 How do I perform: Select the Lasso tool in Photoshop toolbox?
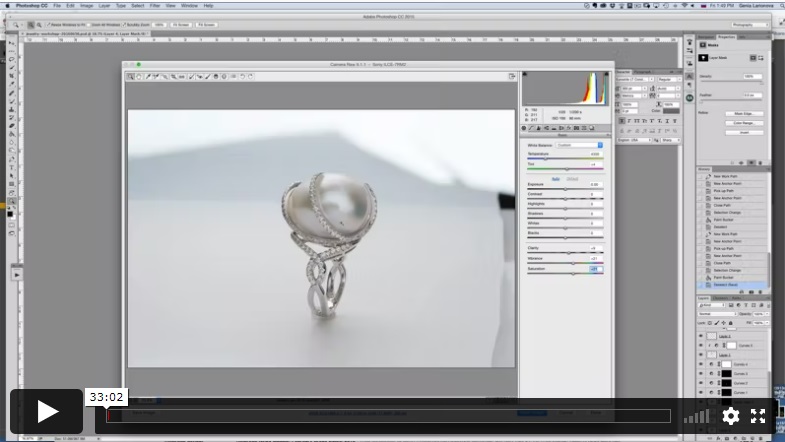pyautogui.click(x=12, y=59)
